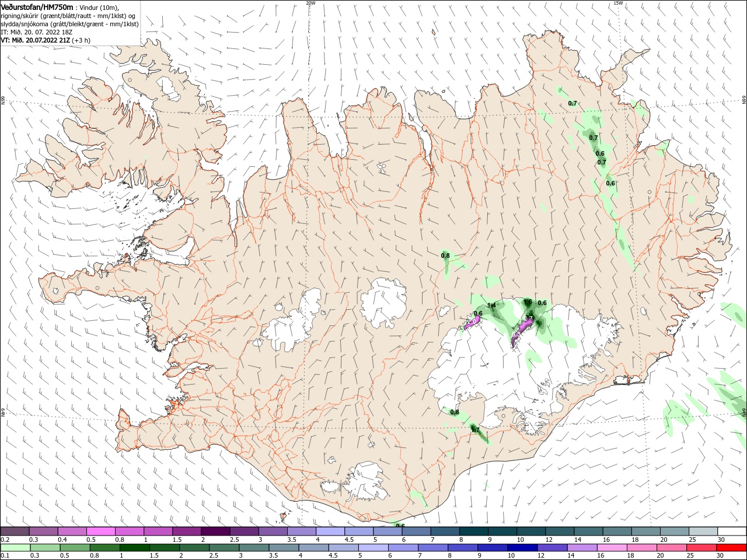Pick the 14–16 light purple lower legend swatch
The image size is (747, 560).
[582, 547]
